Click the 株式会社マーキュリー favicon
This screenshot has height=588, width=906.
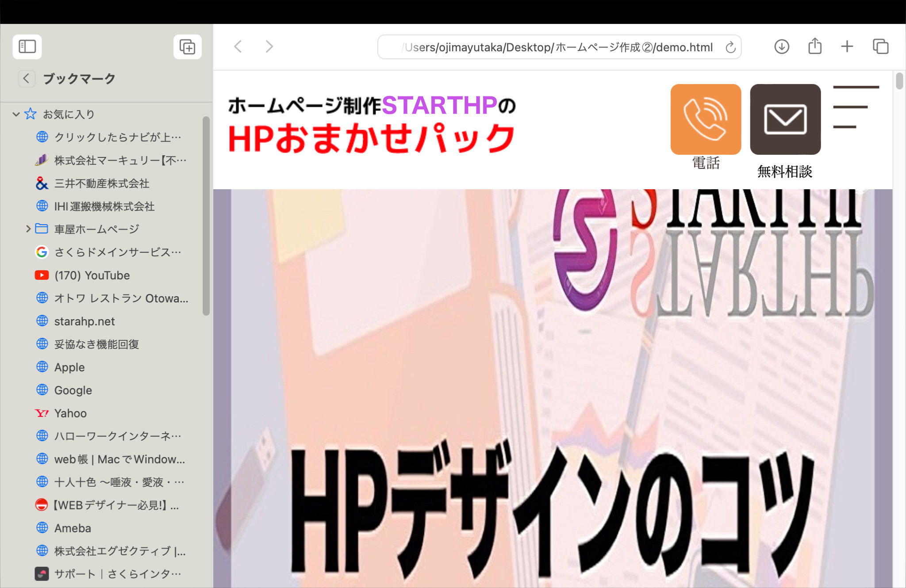(x=42, y=160)
